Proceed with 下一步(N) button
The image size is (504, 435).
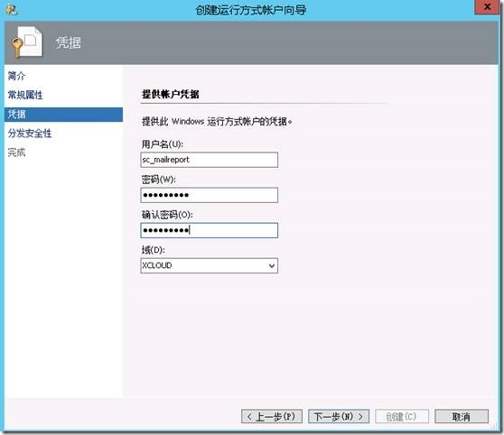[x=339, y=417]
